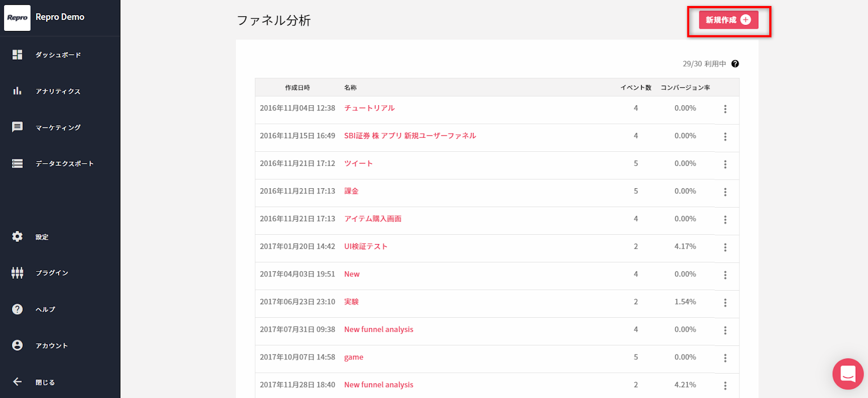Open the options menu for チュートリアル row
The height and width of the screenshot is (398, 868).
click(x=725, y=109)
